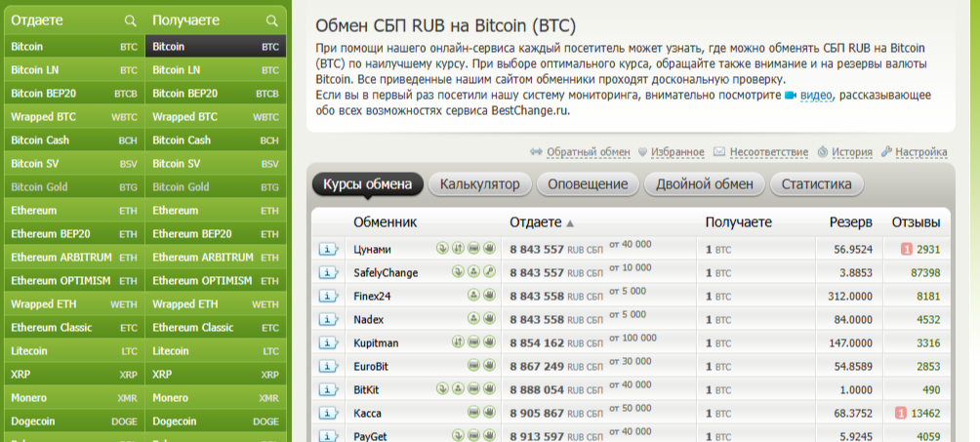Open the Избранное link

(677, 152)
